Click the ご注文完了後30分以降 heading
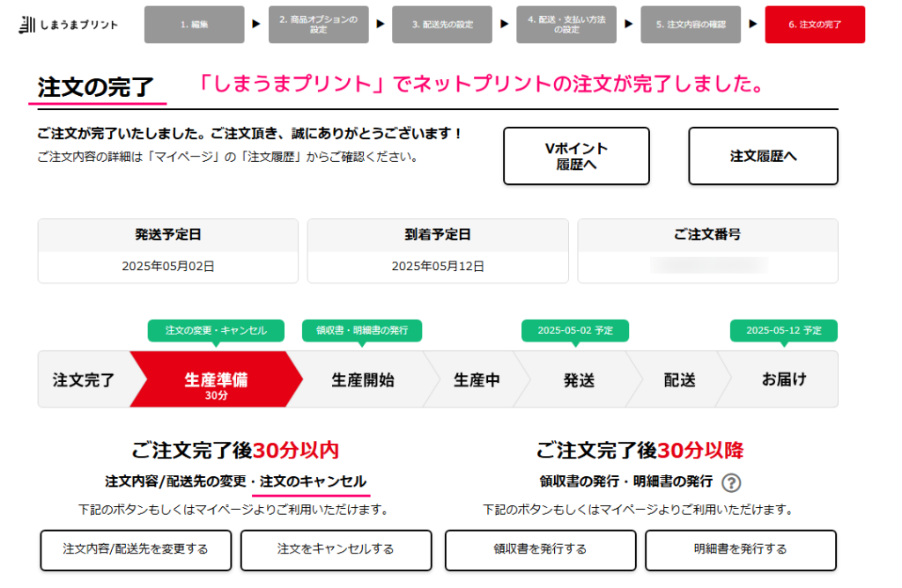The image size is (902, 588). coord(640,450)
